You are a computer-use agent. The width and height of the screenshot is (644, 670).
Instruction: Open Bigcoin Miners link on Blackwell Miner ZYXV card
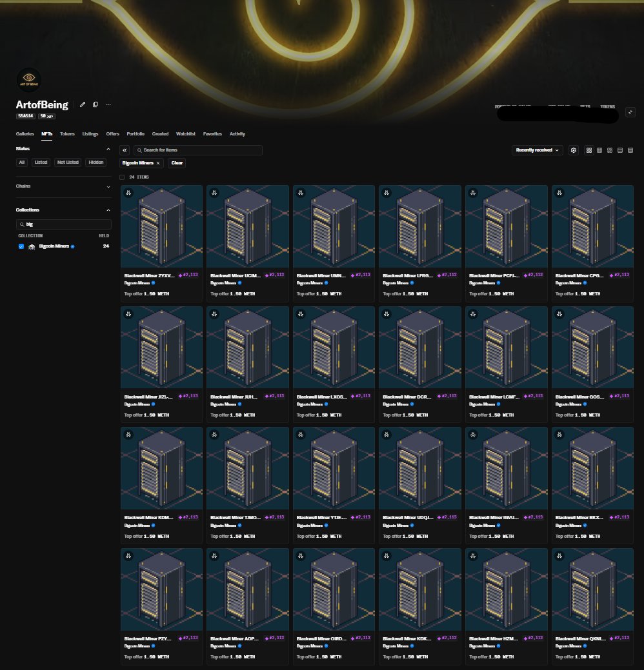click(137, 283)
